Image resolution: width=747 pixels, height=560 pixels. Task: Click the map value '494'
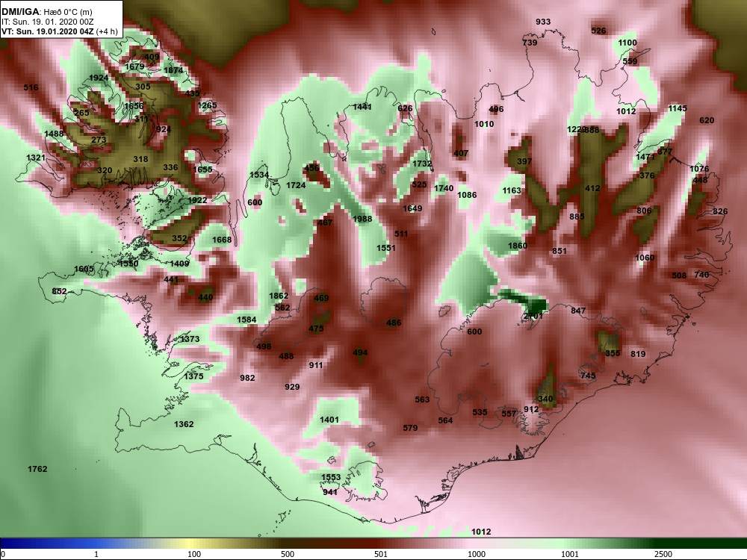coord(360,352)
